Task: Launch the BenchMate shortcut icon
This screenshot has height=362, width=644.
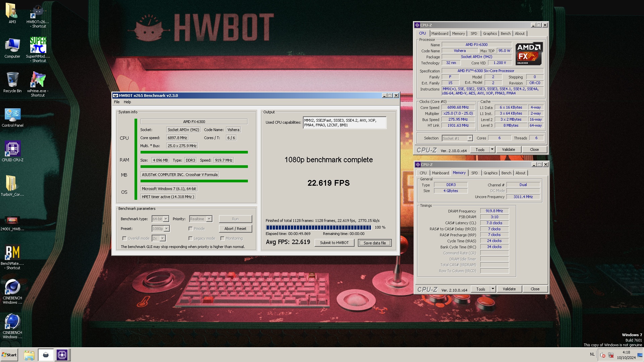Action: click(12, 257)
